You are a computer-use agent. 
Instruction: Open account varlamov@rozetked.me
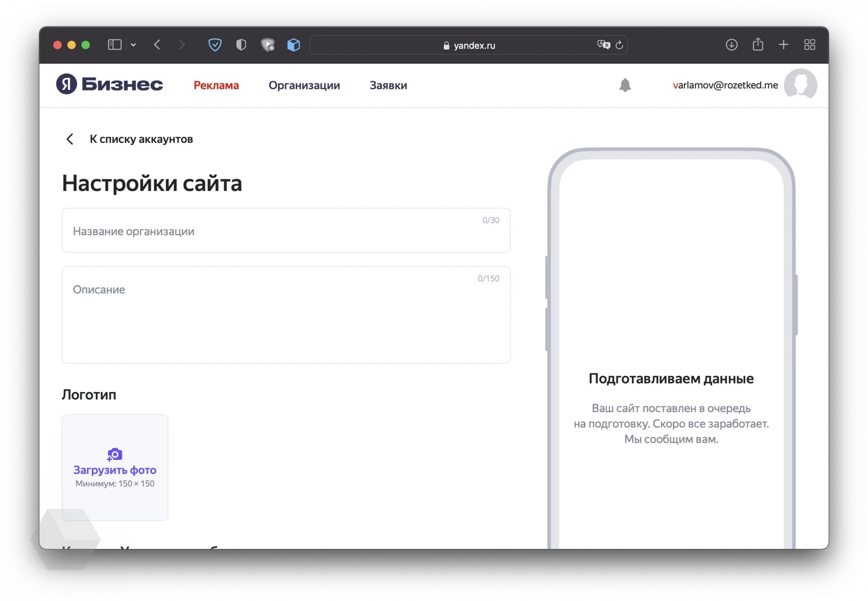point(725,85)
